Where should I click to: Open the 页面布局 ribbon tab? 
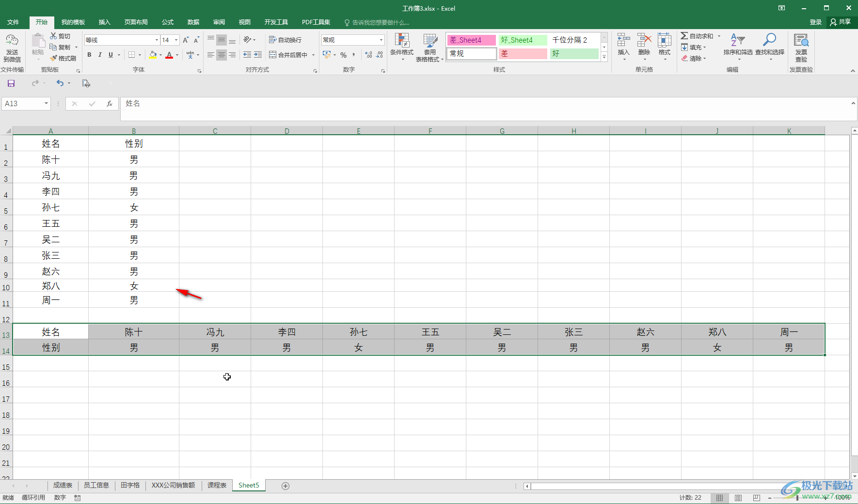[x=136, y=22]
